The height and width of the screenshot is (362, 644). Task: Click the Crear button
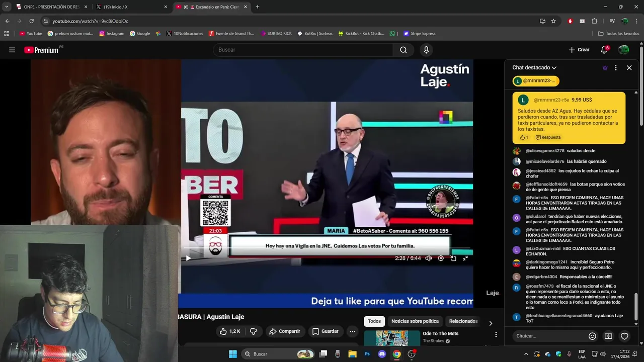tap(579, 50)
